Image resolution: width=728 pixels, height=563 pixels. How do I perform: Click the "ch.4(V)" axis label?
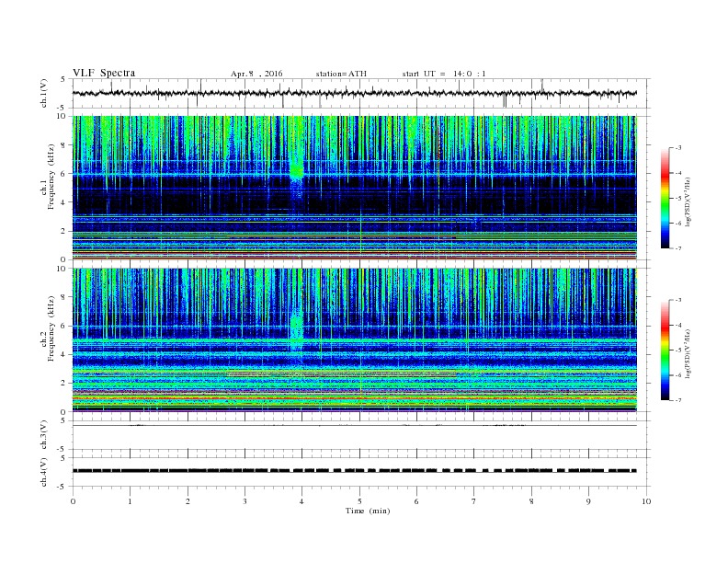[44, 472]
